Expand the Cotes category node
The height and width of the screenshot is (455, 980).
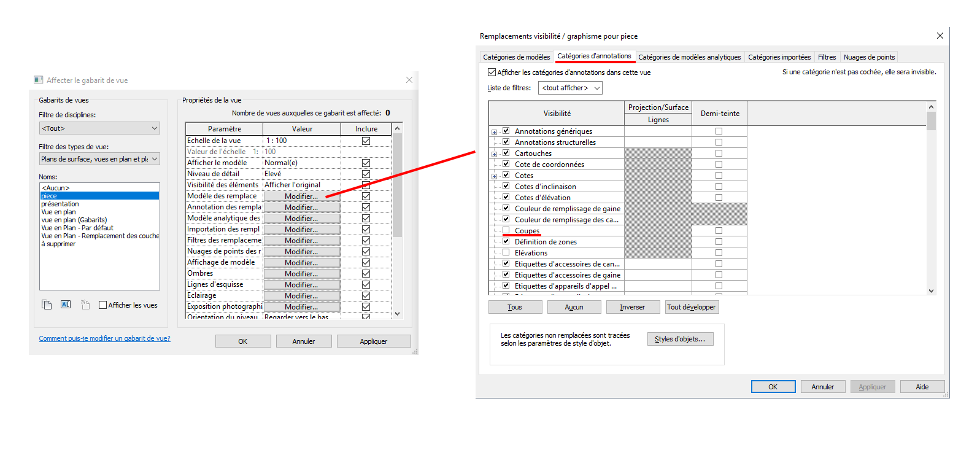click(x=494, y=176)
